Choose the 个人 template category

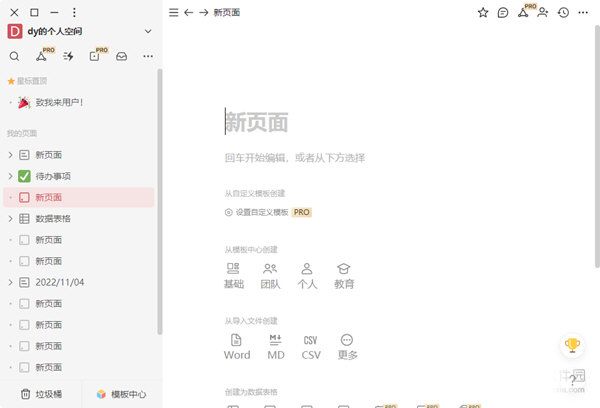pos(307,276)
